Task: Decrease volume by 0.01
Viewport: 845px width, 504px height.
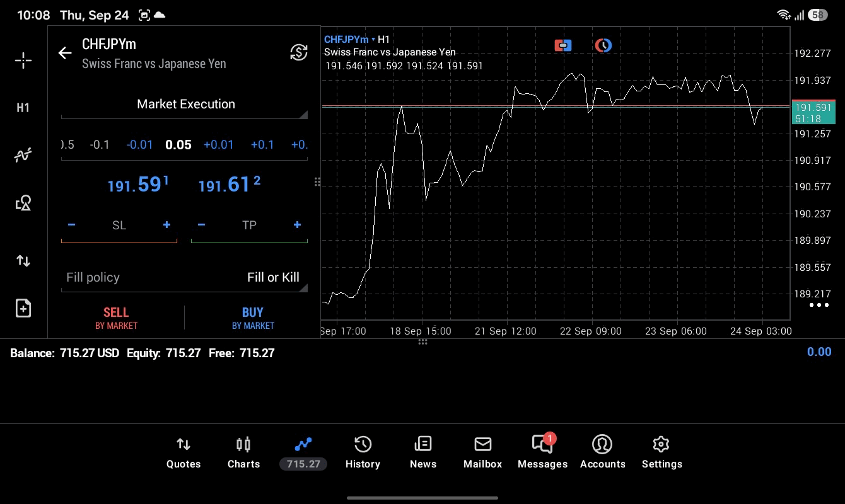Action: 139,145
